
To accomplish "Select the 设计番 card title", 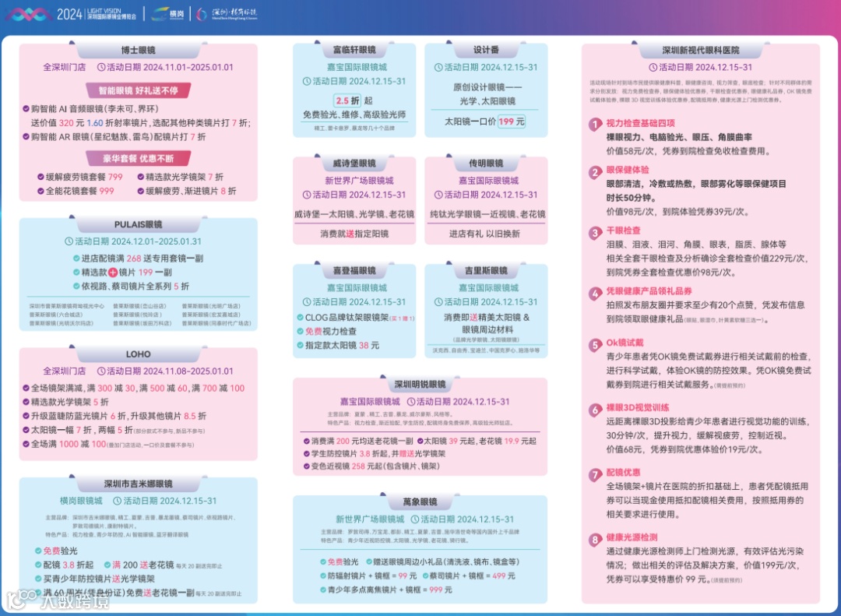I will coord(486,49).
